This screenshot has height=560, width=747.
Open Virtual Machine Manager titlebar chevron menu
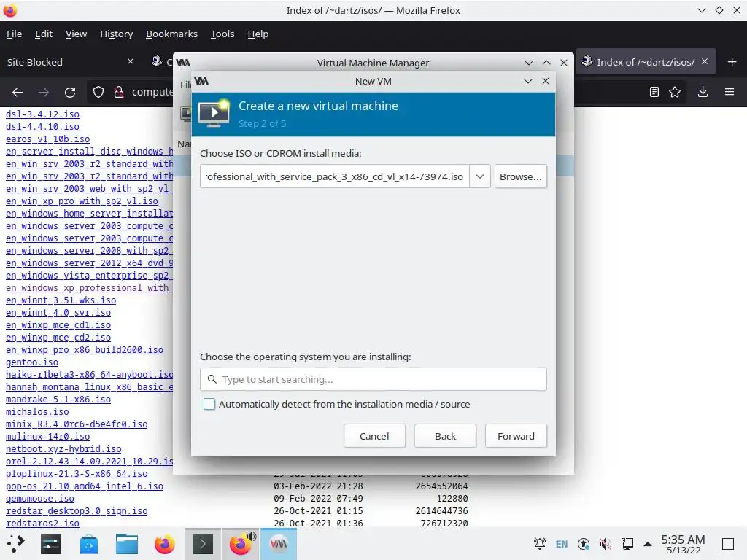point(529,63)
